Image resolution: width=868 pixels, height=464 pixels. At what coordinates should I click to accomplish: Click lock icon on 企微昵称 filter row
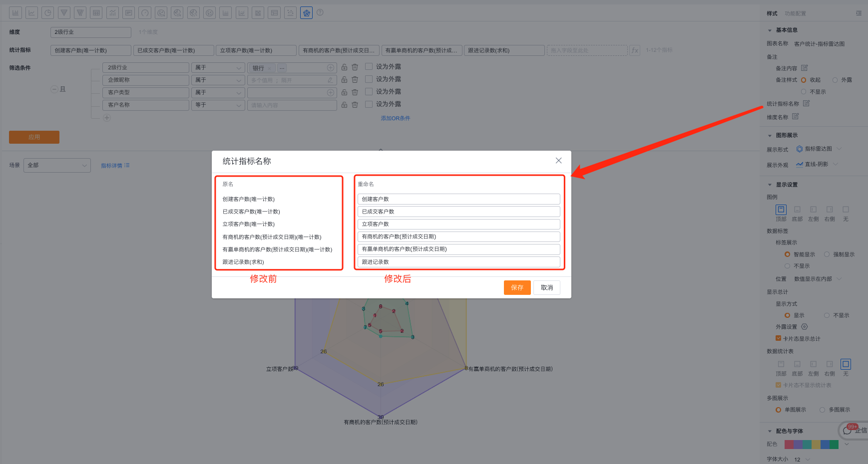(344, 80)
